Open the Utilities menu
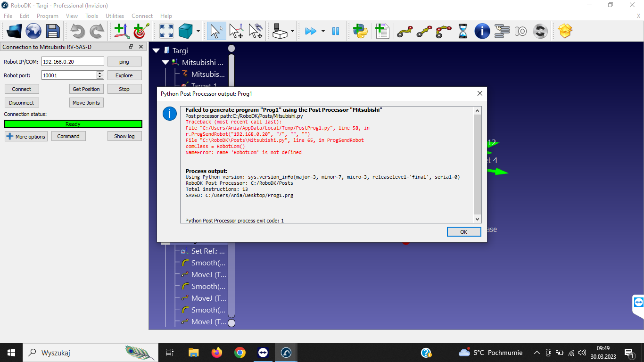Image resolution: width=644 pixels, height=362 pixels. pos(115,16)
